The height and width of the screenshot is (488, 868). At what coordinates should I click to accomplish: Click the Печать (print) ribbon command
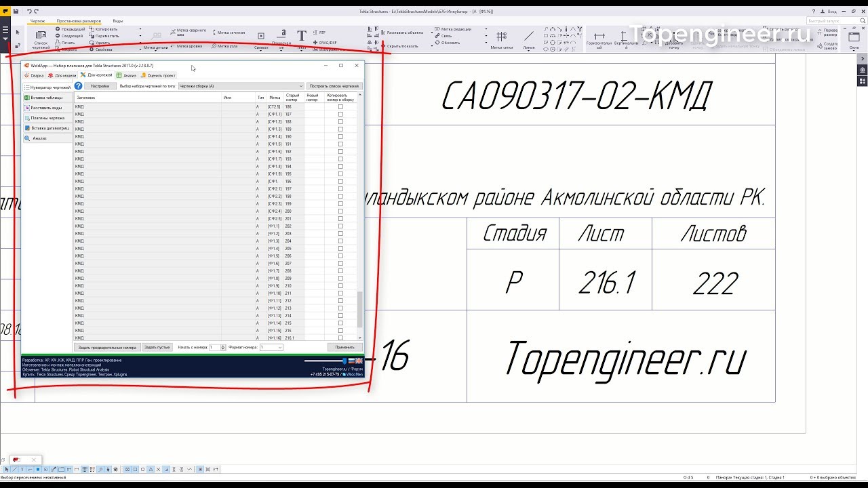65,43
